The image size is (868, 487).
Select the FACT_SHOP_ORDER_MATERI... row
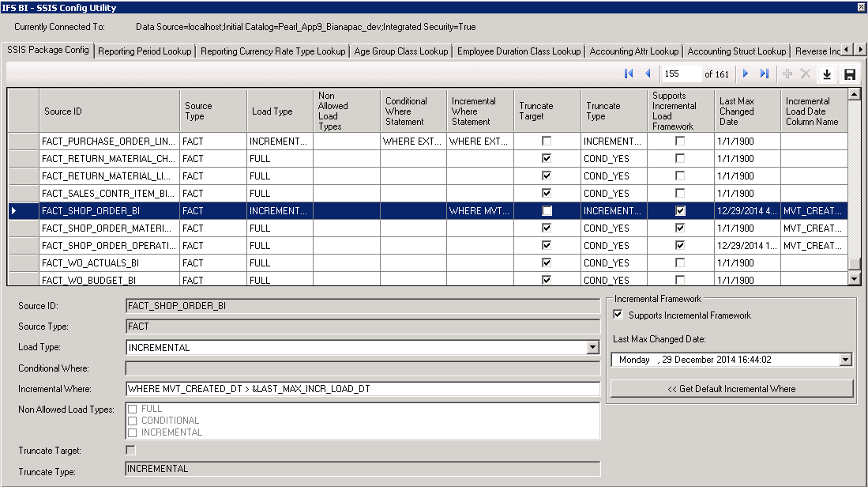pyautogui.click(x=109, y=228)
